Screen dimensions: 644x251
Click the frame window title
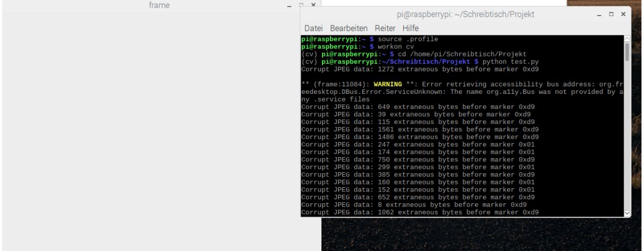(x=159, y=5)
